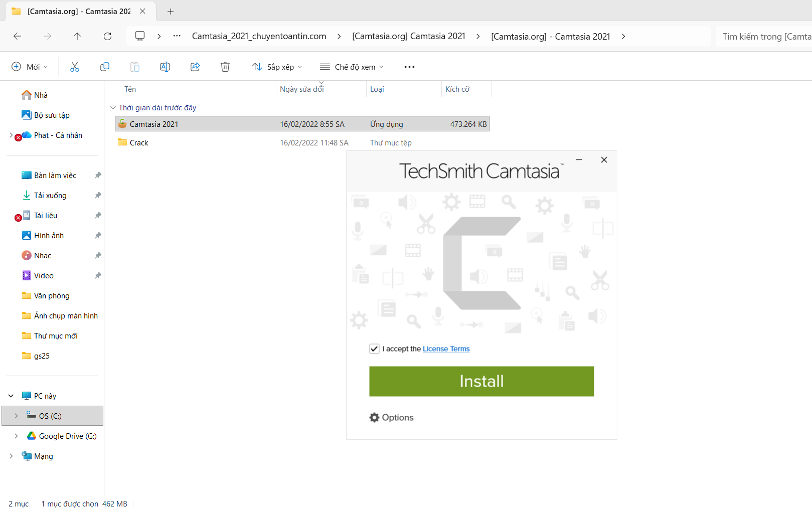
Task: Open the Sắp xếp sort dropdown
Action: tap(277, 67)
